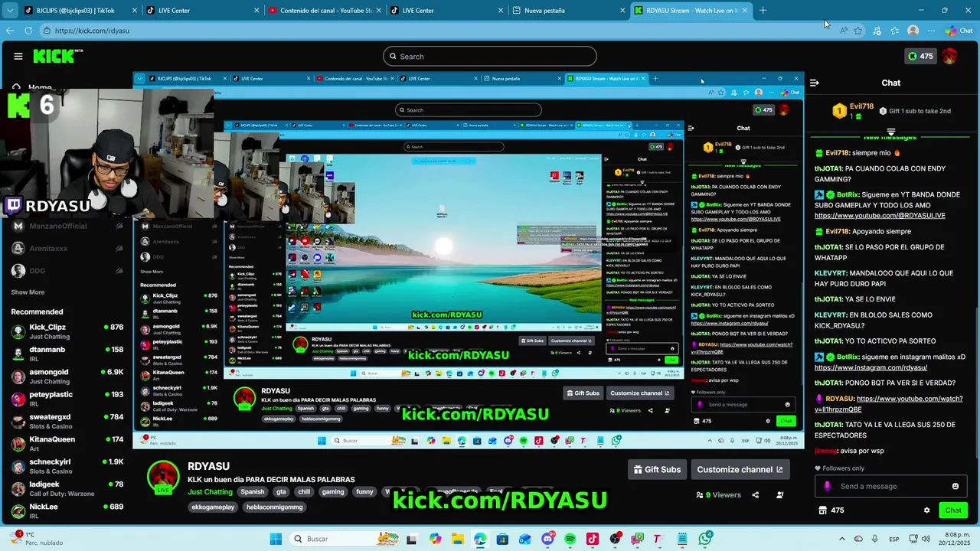Viewport: 980px width, 551px height.
Task: Send message with the green Chat button
Action: pyautogui.click(x=953, y=510)
